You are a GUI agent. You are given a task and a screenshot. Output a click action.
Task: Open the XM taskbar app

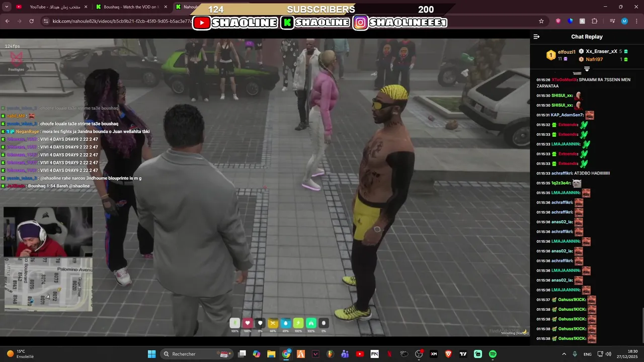[x=434, y=354]
